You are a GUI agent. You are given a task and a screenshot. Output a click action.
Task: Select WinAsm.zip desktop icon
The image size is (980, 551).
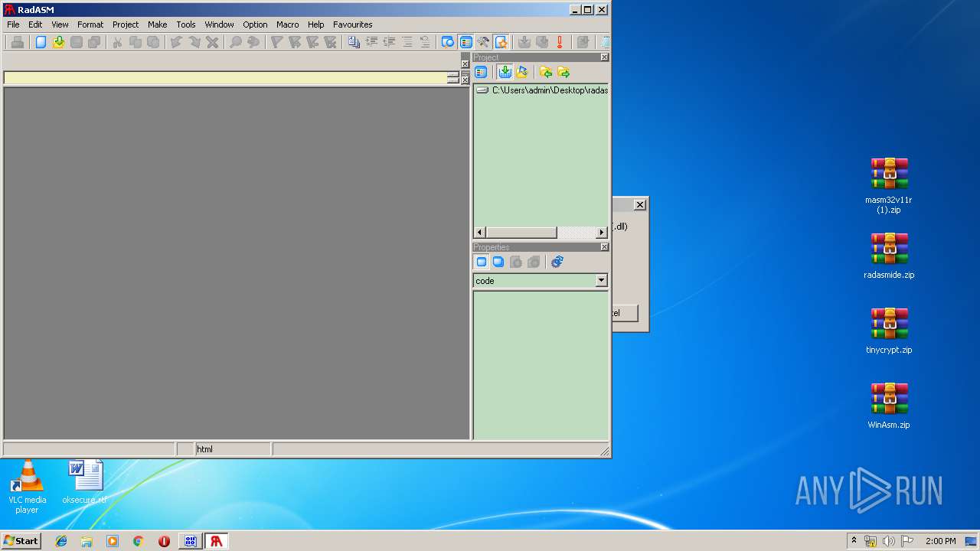889,406
